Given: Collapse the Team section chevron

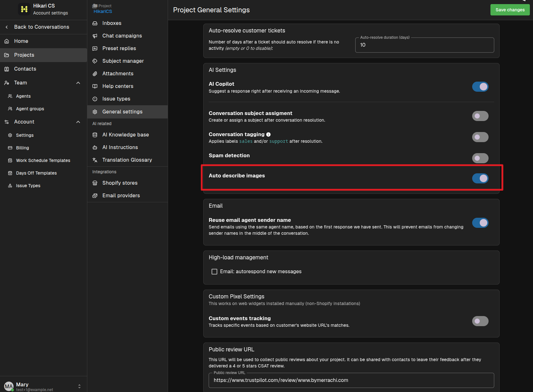Looking at the screenshot, I should point(78,83).
